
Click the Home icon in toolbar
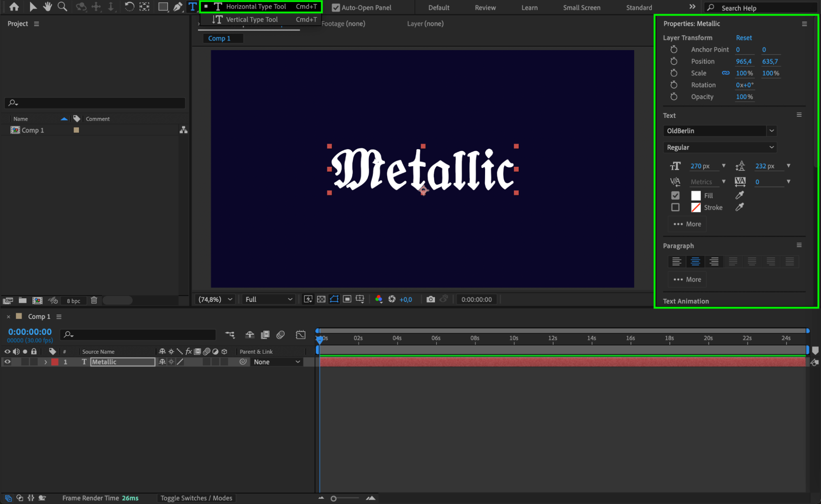pyautogui.click(x=14, y=7)
